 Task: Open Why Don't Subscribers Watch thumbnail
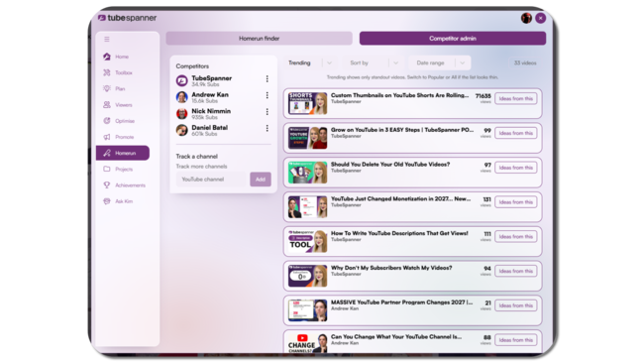tap(307, 276)
